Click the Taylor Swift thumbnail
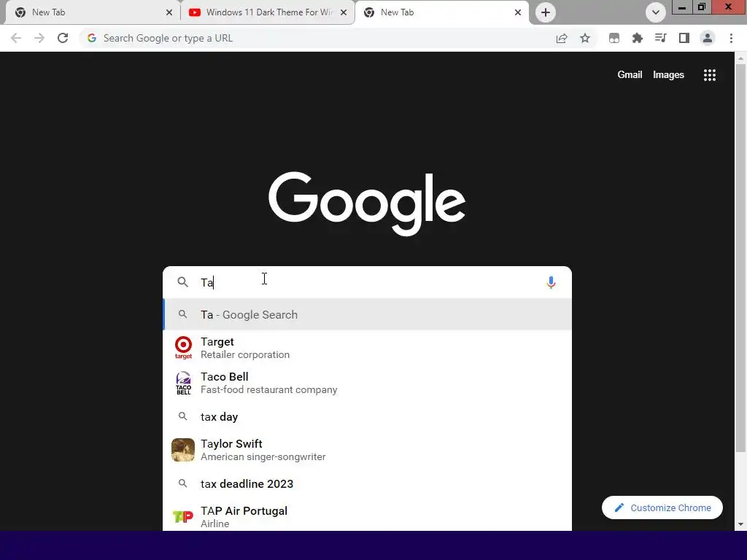The width and height of the screenshot is (747, 560). (x=183, y=450)
